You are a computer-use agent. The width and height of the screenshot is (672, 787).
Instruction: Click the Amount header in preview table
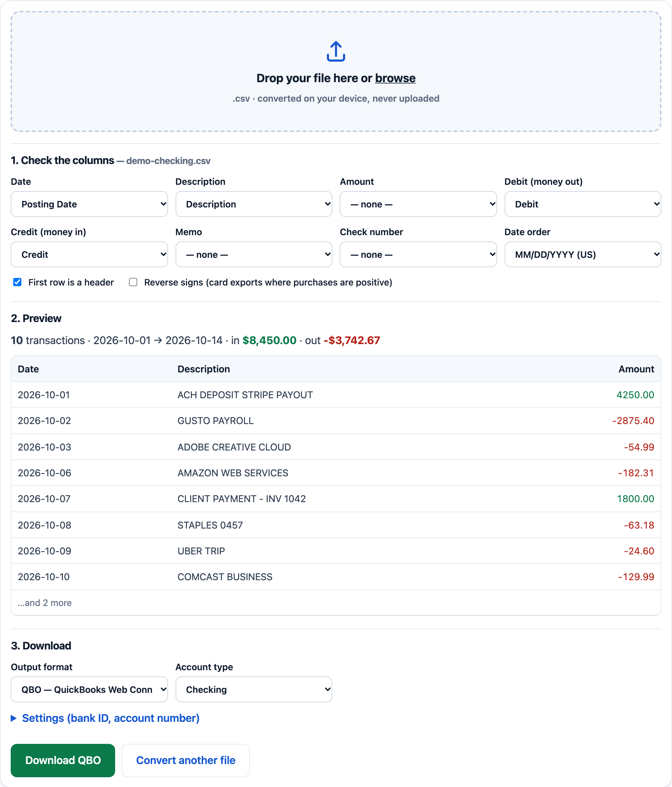tap(636, 369)
